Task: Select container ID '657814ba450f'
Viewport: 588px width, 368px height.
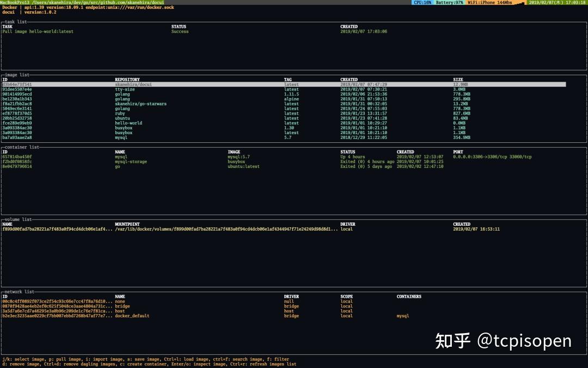Action: coord(17,157)
